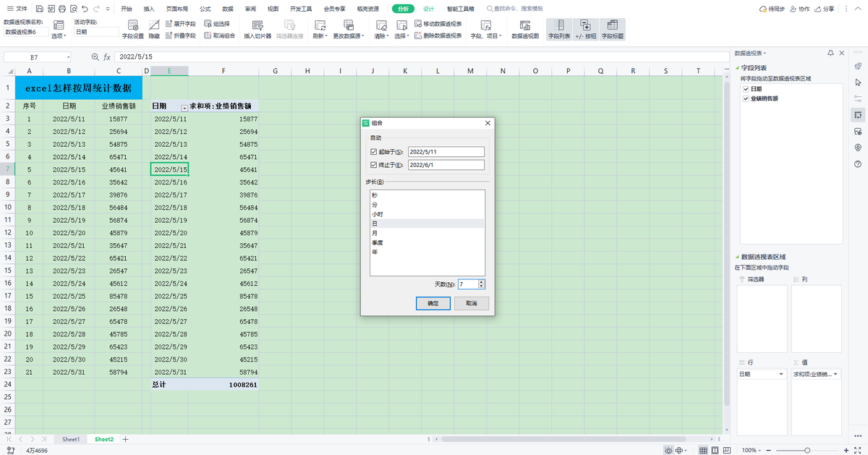Image resolution: width=868 pixels, height=455 pixels.
Task: Uncheck 业绩销售额 field in field list
Action: [746, 98]
